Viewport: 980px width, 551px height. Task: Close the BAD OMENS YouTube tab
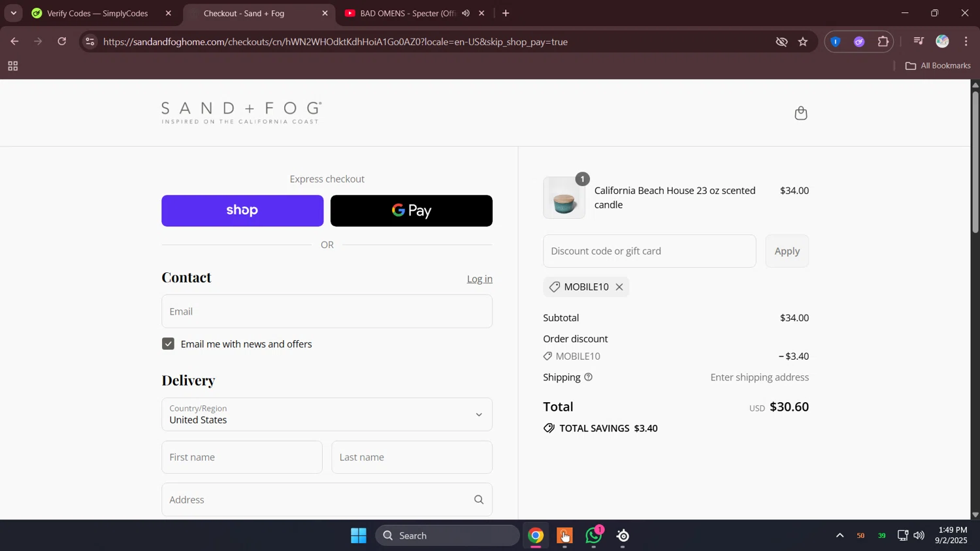point(482,13)
